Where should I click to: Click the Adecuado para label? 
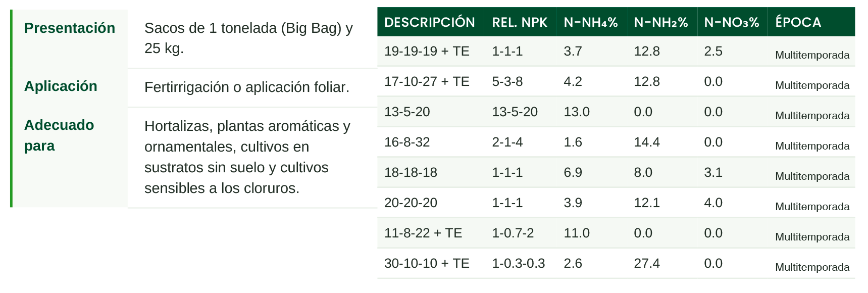tap(59, 135)
